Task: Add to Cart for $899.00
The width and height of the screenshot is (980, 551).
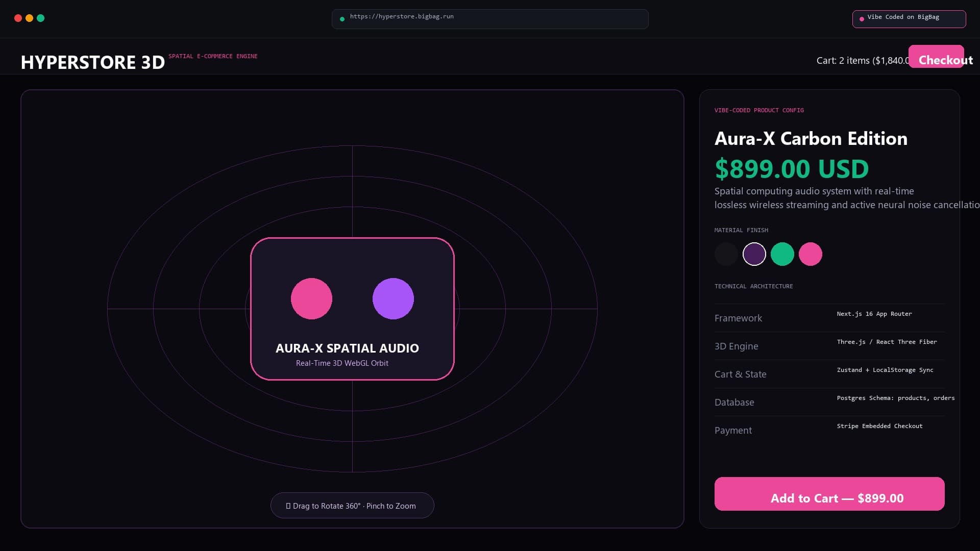Action: point(829,494)
